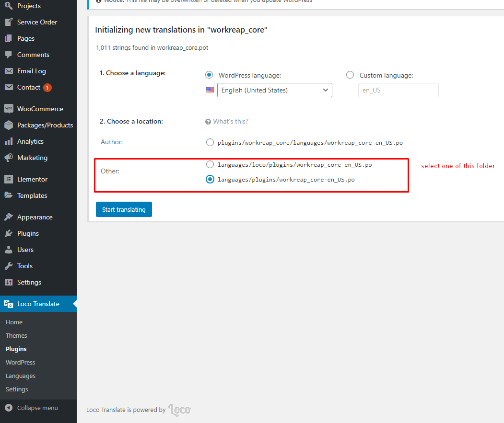Screen dimensions: 504x423
Task: Open the bold Plugins submenu link
Action: [x=16, y=349]
